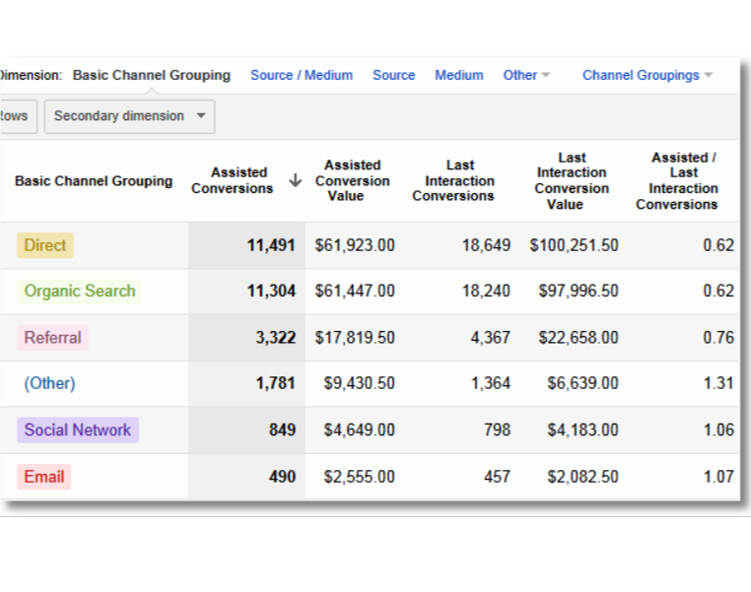Sort by Assisted Conversion Value header
751x592 pixels.
[x=352, y=181]
